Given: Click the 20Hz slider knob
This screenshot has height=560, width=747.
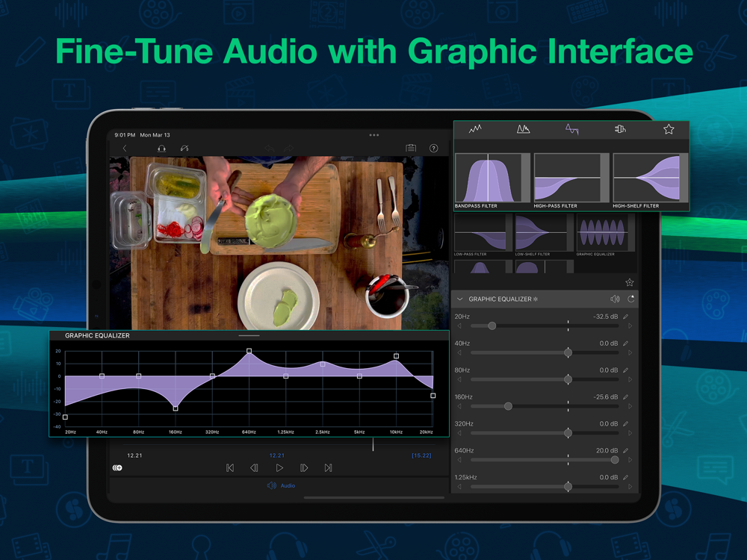Looking at the screenshot, I should 492,326.
